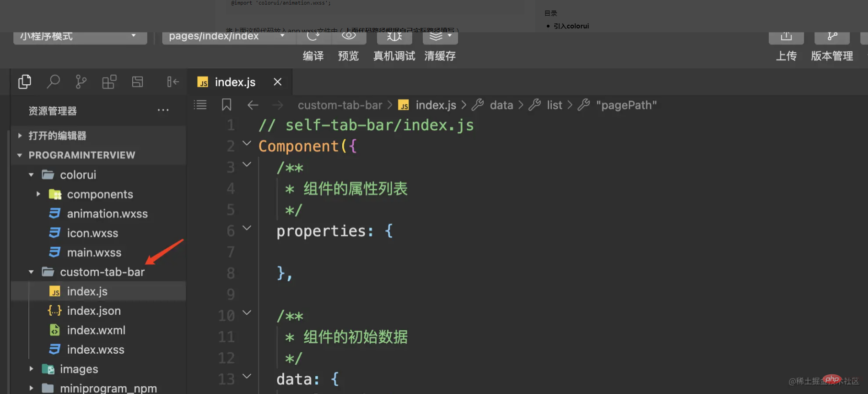Click the 资源管理器 panel title
The width and height of the screenshot is (868, 394).
(x=53, y=111)
